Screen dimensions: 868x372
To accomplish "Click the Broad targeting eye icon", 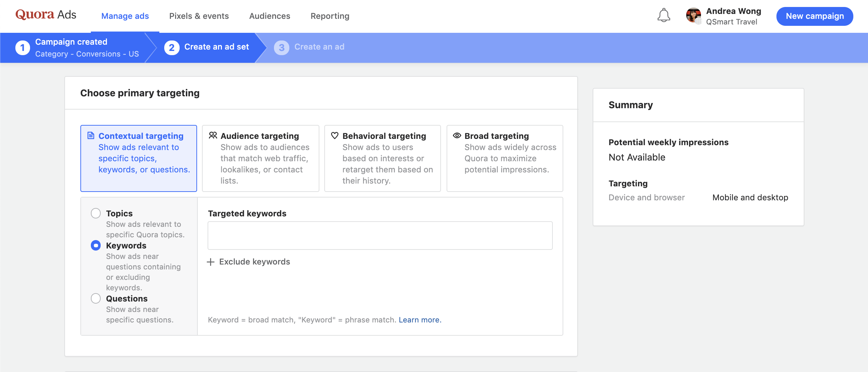I will pos(457,136).
